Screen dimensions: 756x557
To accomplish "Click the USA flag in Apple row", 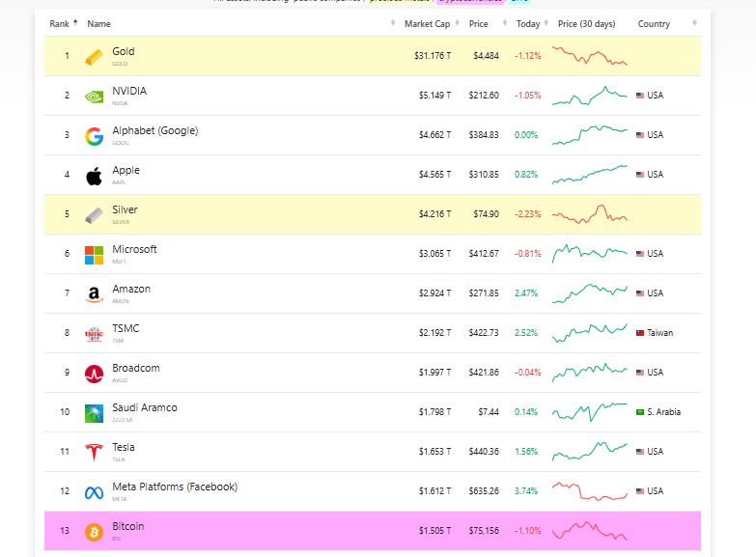I will 640,175.
